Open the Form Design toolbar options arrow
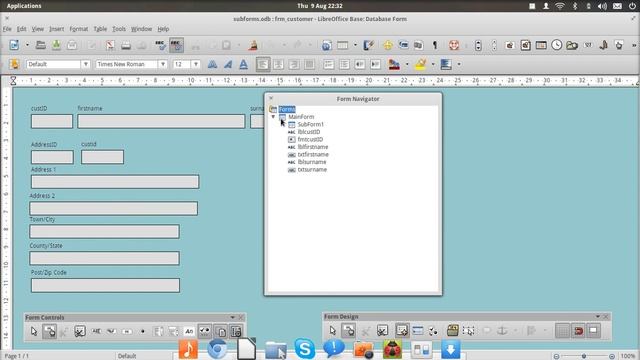640x360 pixels. click(598, 316)
